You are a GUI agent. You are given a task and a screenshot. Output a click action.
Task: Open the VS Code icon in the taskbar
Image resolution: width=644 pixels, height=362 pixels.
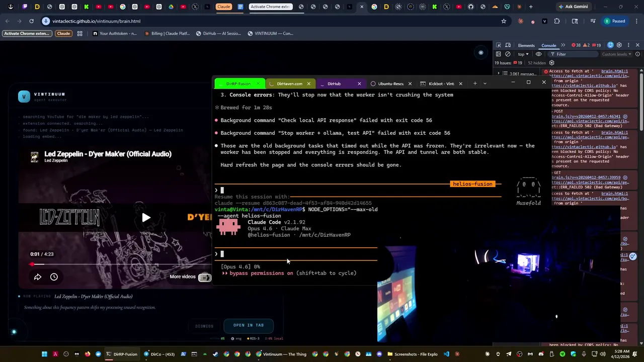[x=446, y=354]
